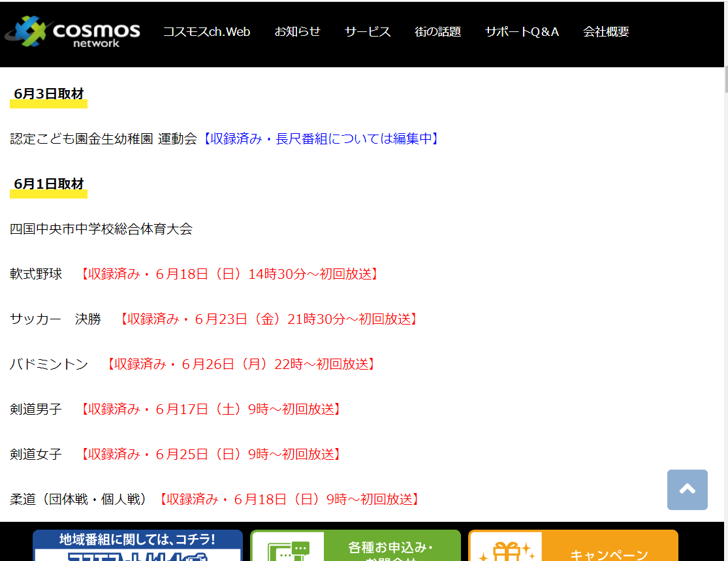The image size is (728, 561).
Task: Open the コスモスch.Web menu
Action: 206,32
